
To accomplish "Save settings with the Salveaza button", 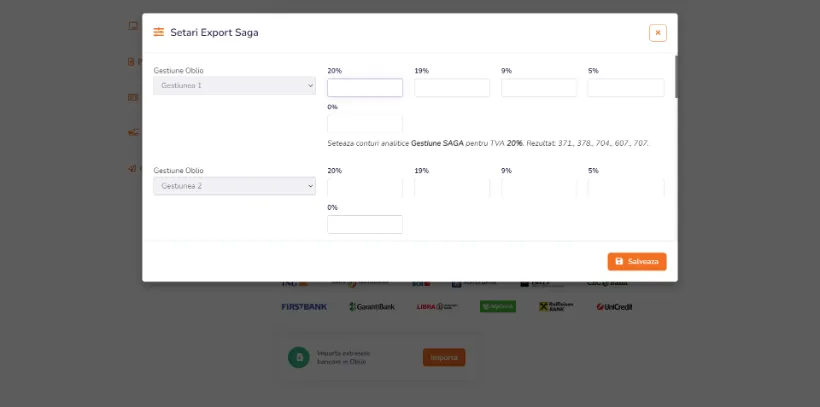I will [x=637, y=262].
